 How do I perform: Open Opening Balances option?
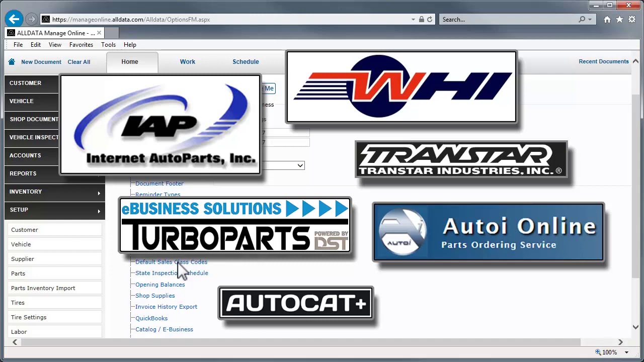160,285
